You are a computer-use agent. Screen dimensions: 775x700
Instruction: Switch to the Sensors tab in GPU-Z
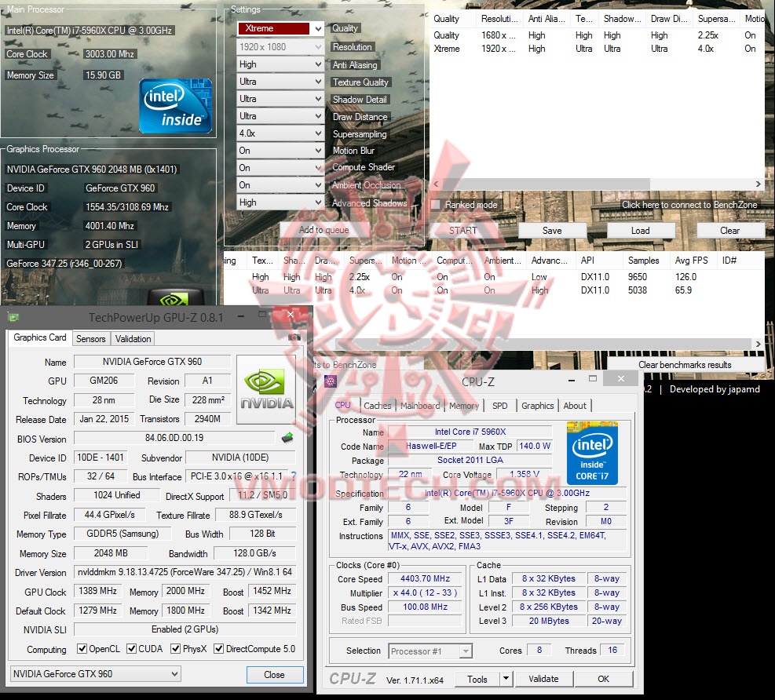pos(90,339)
